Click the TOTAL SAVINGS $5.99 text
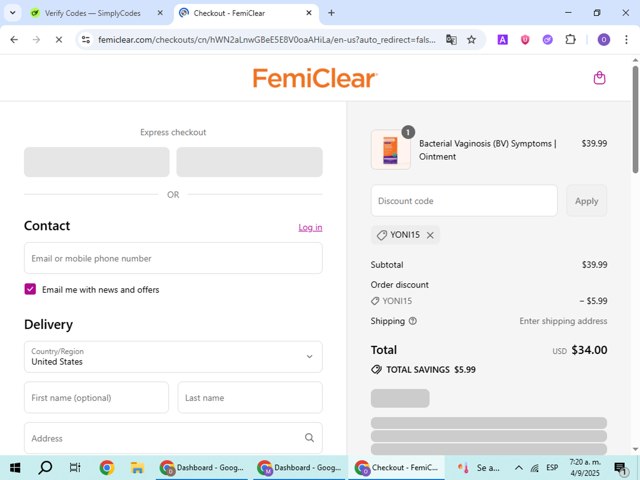The image size is (640, 480). click(x=431, y=370)
